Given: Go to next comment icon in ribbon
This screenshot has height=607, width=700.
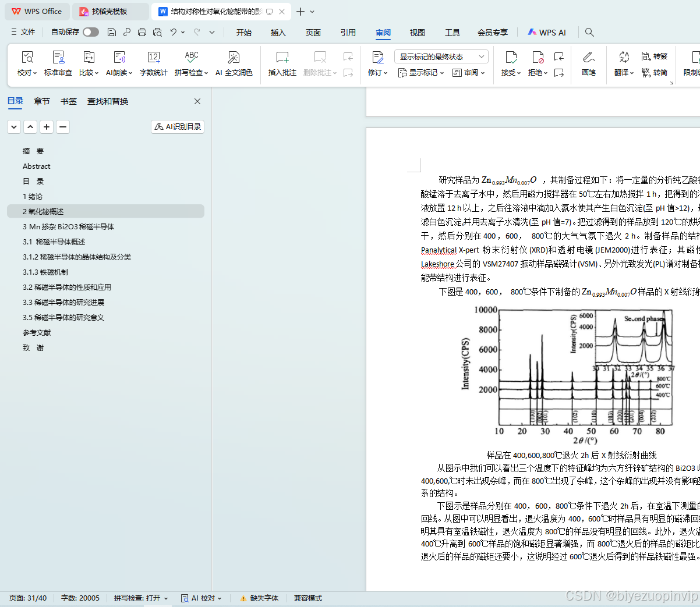Looking at the screenshot, I should click(x=348, y=73).
